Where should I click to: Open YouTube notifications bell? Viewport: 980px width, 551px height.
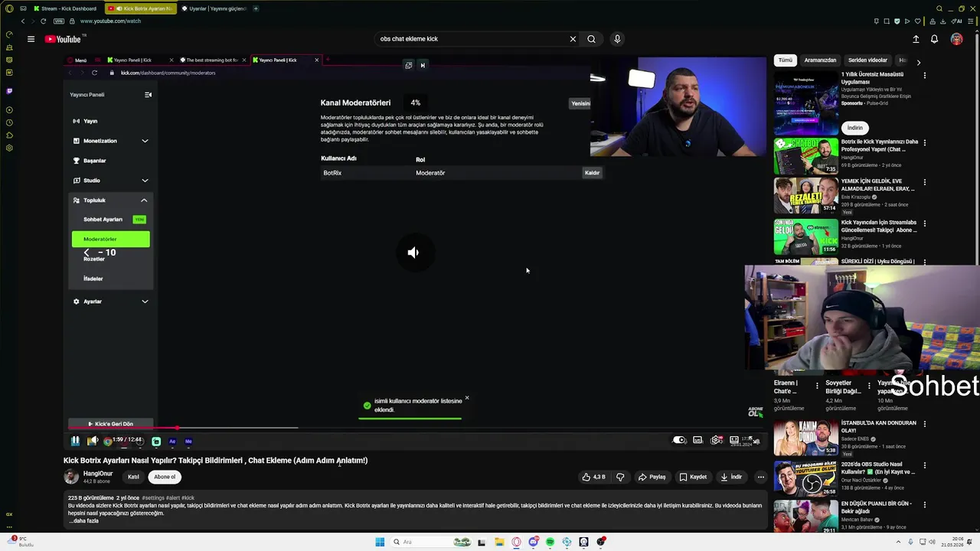tap(934, 39)
